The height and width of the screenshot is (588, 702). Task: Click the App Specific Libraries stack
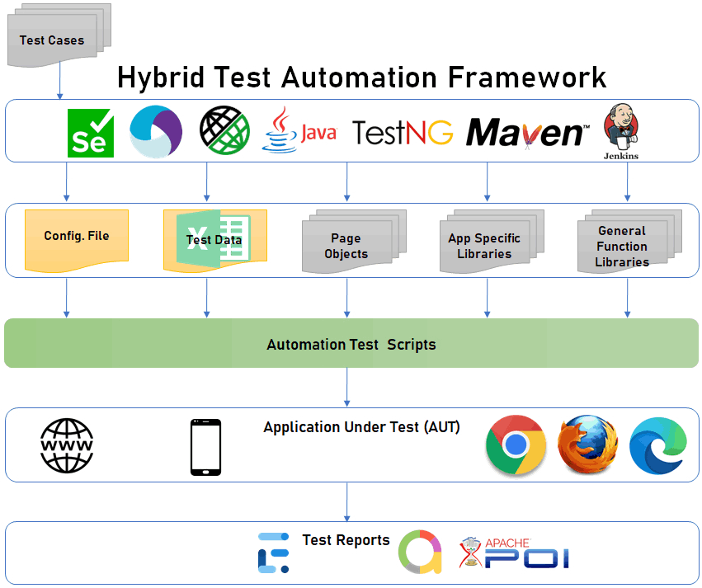coord(492,241)
